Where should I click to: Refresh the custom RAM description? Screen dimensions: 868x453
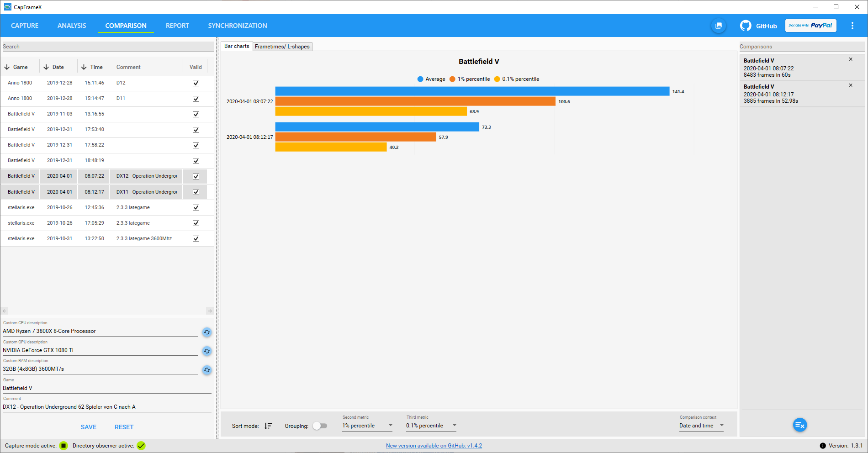click(x=207, y=370)
